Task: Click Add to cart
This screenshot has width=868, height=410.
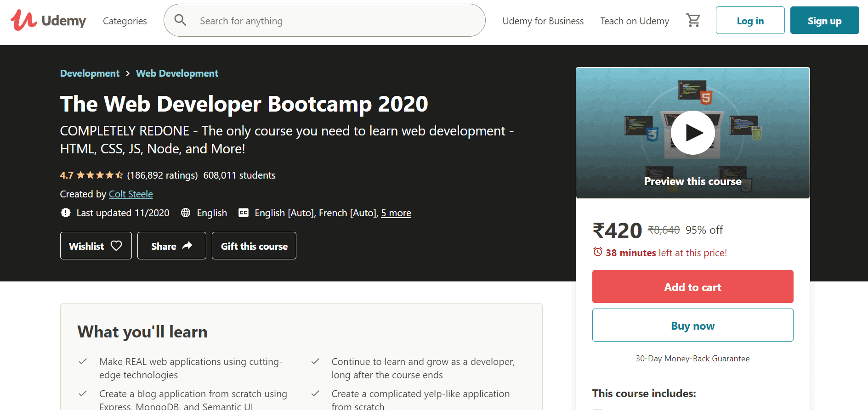Action: (x=692, y=286)
